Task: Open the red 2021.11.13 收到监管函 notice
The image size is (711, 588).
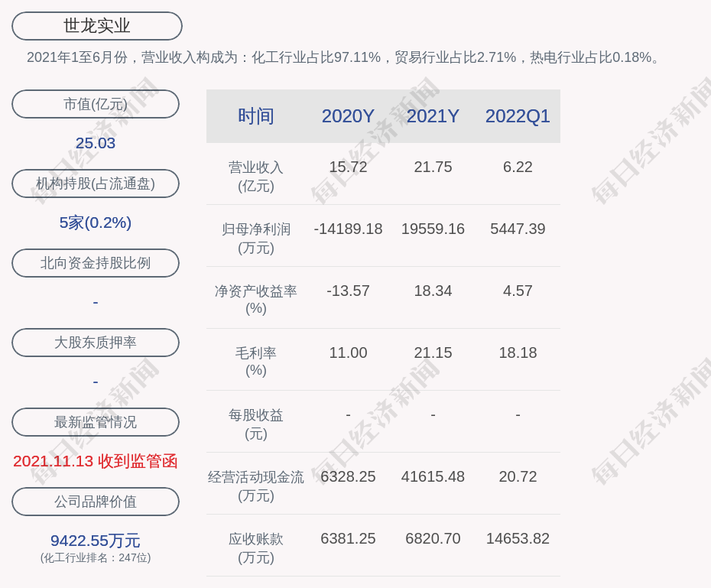Action: [x=96, y=462]
